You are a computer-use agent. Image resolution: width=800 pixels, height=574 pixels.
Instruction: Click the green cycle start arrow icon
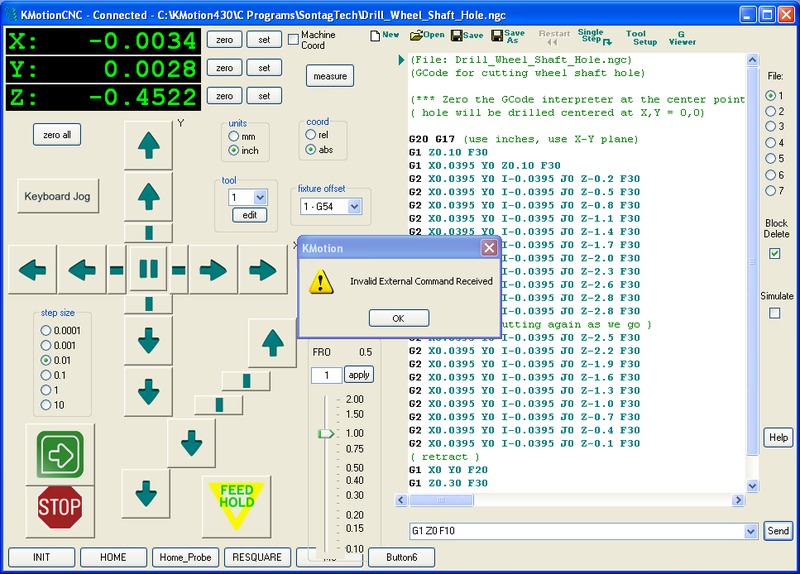[59, 454]
